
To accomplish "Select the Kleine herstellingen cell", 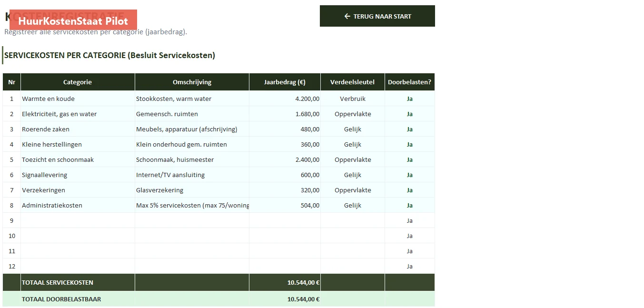I will pyautogui.click(x=78, y=144).
